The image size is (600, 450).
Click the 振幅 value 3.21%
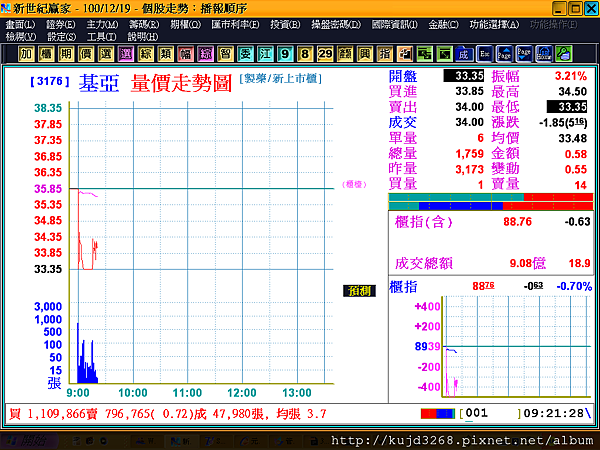(x=571, y=76)
